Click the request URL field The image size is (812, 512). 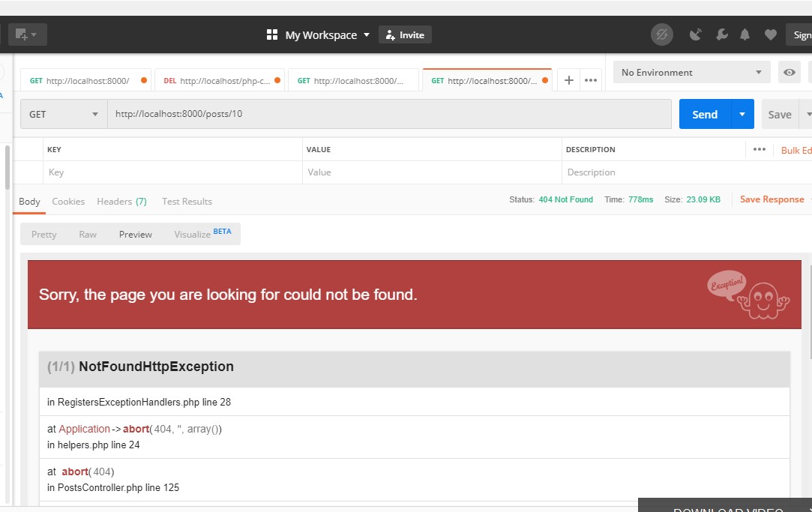(389, 114)
